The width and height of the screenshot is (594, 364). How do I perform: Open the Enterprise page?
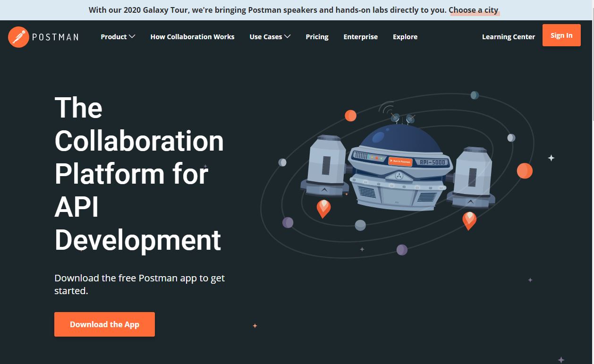coord(361,37)
